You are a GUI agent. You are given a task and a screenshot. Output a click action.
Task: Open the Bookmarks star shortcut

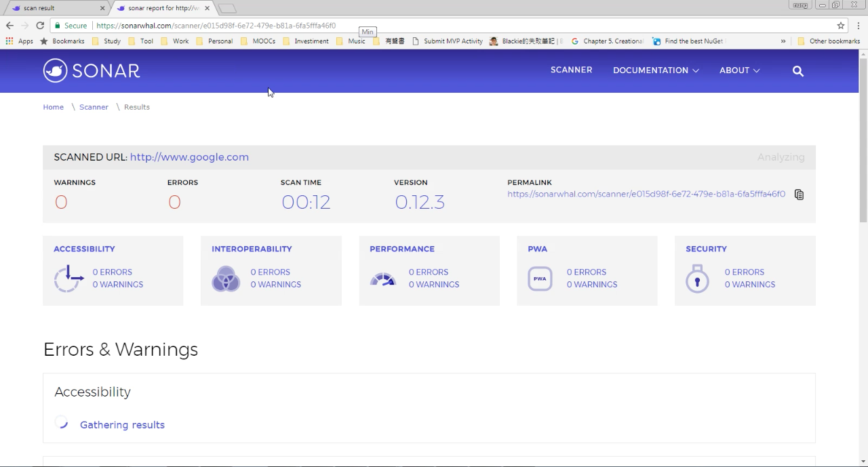[x=62, y=41]
